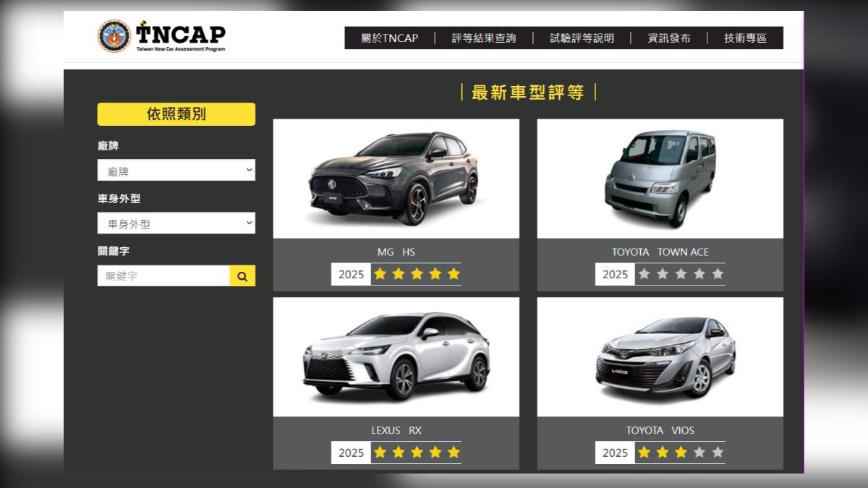Viewport: 868px width, 488px height.
Task: Click the 關鍵字 filter label
Action: 114,252
